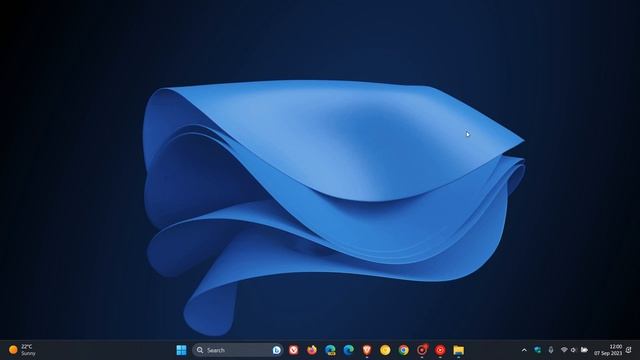The height and width of the screenshot is (360, 640).
Task: Open the yellow circle app on taskbar
Action: (x=385, y=350)
